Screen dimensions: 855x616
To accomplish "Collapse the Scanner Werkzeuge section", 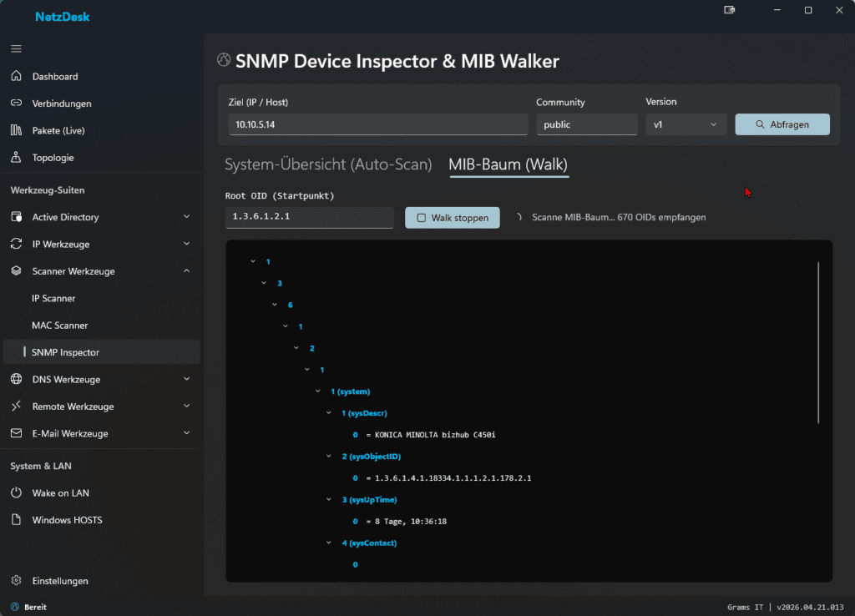I will coord(186,271).
